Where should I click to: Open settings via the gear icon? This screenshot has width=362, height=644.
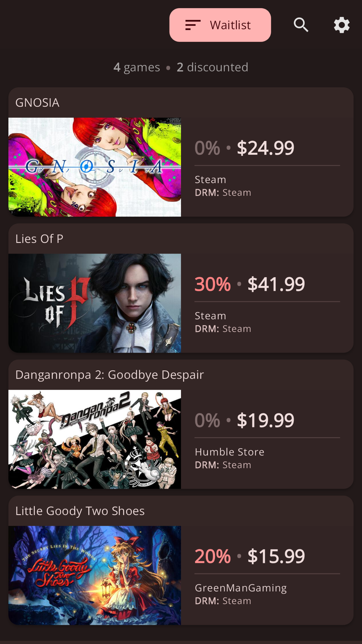point(342,25)
